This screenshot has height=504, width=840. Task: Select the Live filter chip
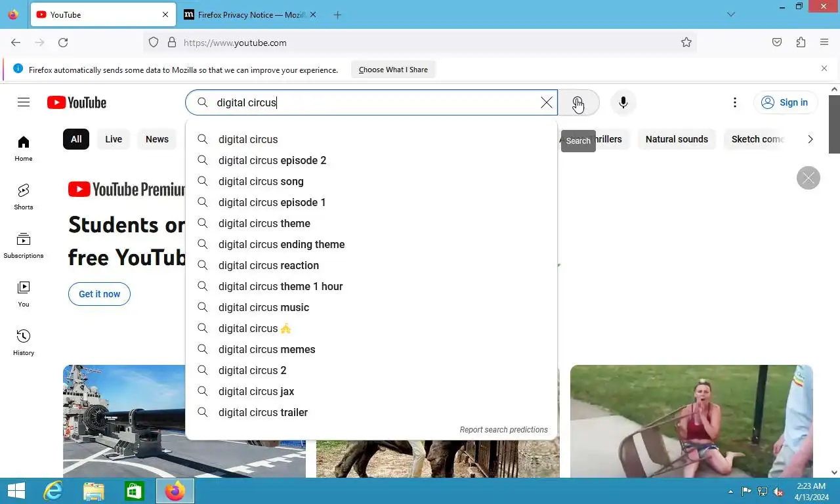click(x=114, y=139)
